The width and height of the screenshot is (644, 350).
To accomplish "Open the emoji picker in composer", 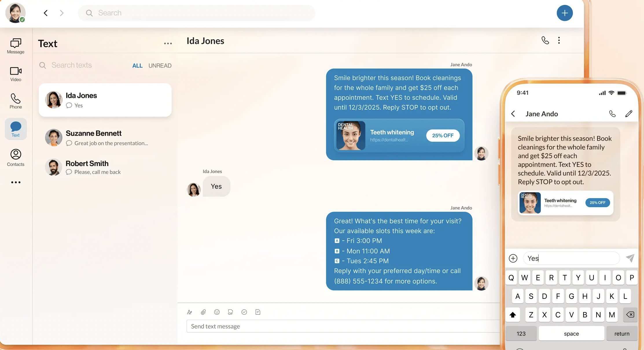I will 217,312.
